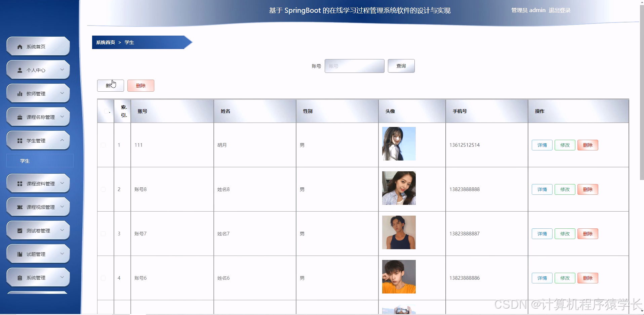Screen dimensions: 644x315
Task: Click the grid icon beside 学生管理
Action: (20, 141)
